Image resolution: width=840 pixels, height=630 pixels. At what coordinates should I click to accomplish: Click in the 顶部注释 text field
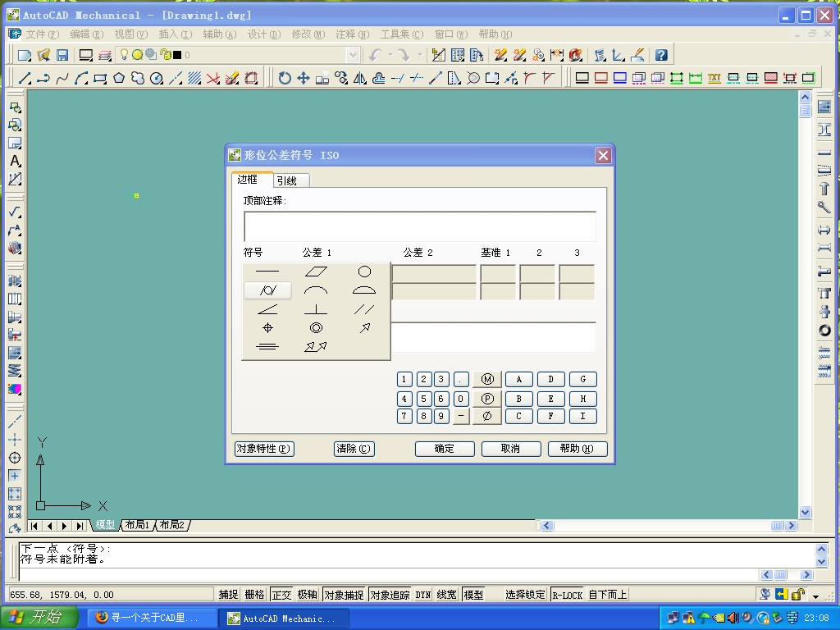pyautogui.click(x=419, y=226)
